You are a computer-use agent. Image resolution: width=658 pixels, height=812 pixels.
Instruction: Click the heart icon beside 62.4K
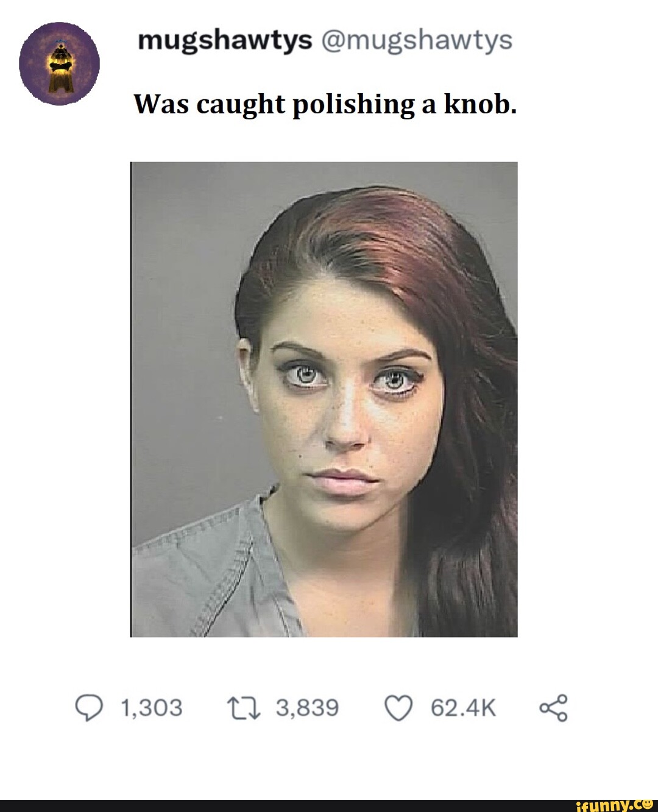click(400, 707)
